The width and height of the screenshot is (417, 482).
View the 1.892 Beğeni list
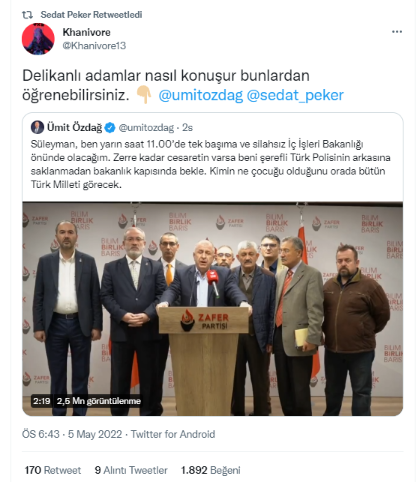click(x=211, y=470)
